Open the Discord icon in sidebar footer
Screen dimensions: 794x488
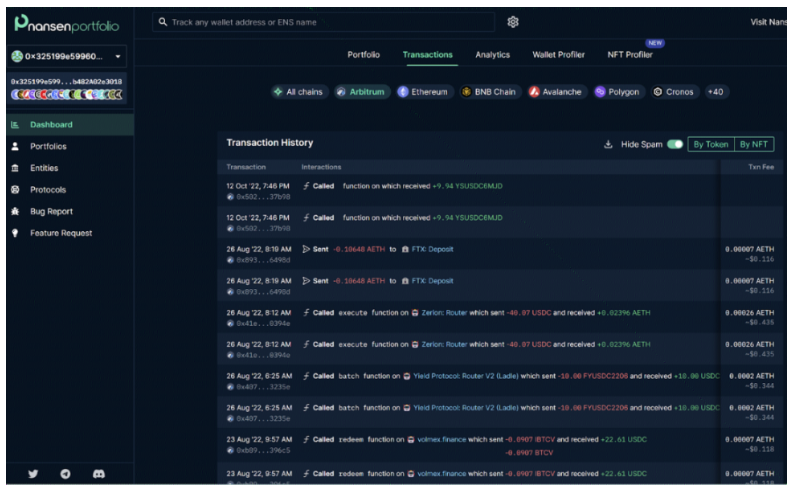[x=99, y=474]
